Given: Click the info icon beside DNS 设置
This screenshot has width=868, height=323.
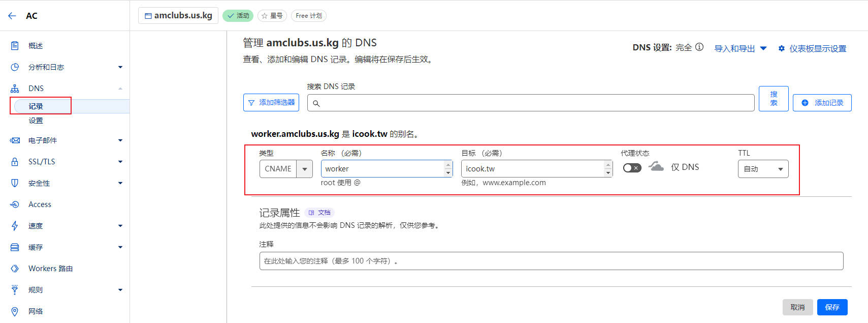Looking at the screenshot, I should click(699, 47).
